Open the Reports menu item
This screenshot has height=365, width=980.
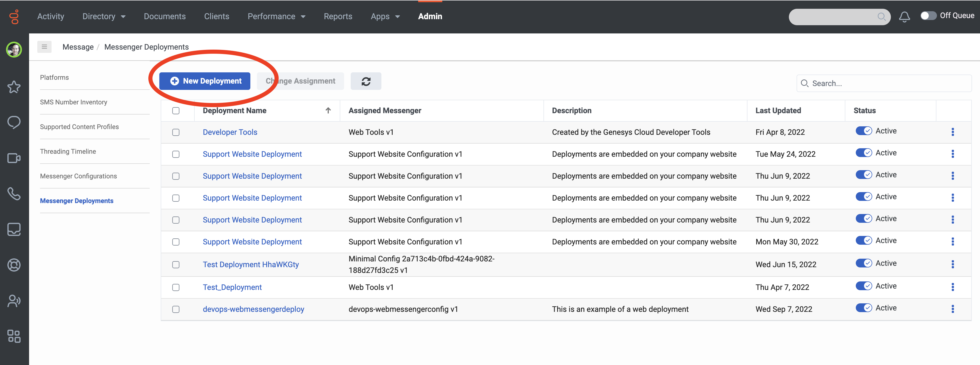pyautogui.click(x=338, y=16)
